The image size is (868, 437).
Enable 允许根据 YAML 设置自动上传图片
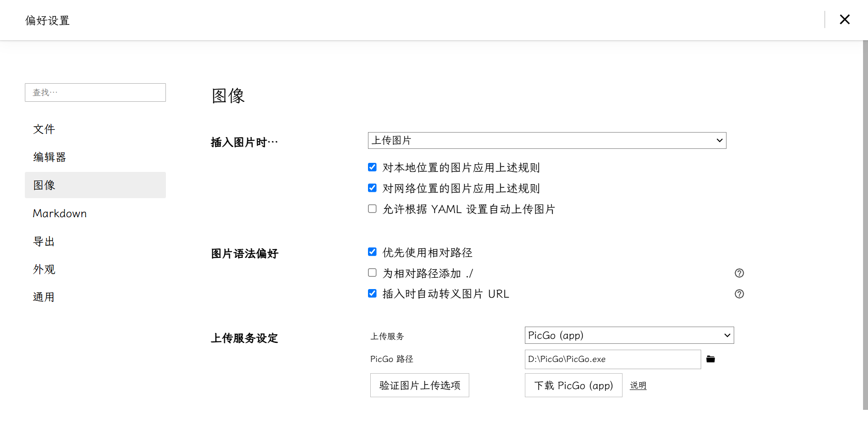[x=372, y=209]
